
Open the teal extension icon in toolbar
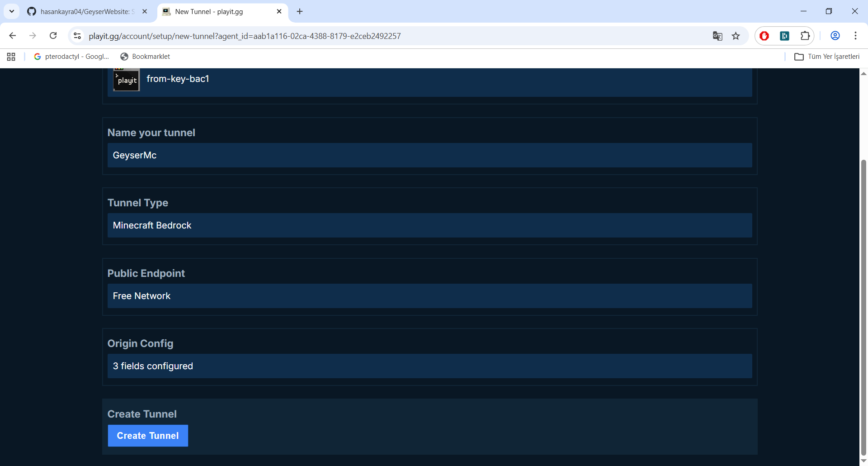[x=785, y=36]
